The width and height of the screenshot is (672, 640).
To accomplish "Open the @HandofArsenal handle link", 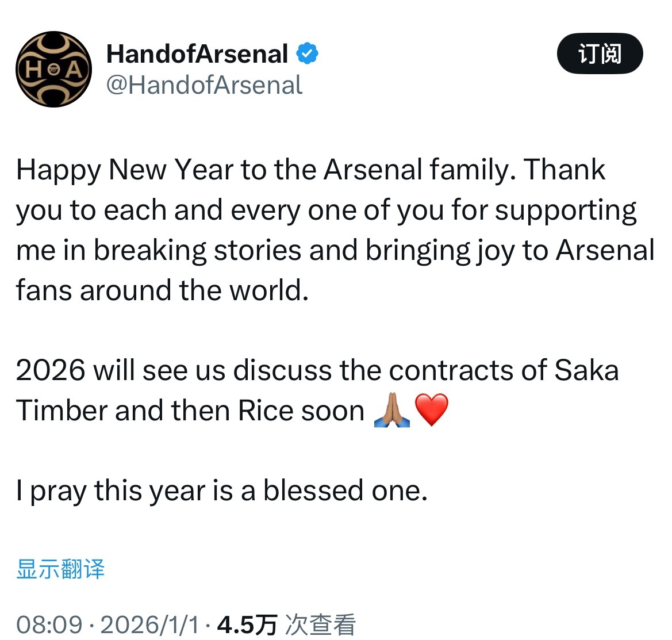I will click(x=204, y=85).
